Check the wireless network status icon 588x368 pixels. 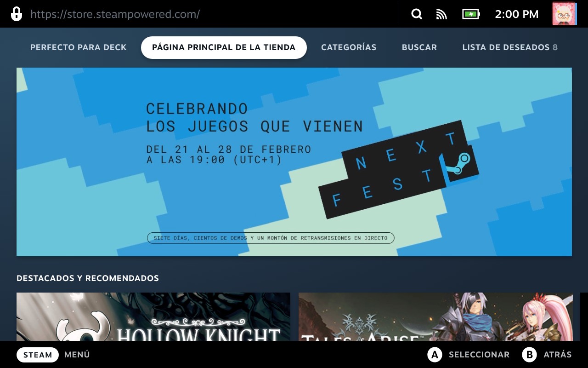pos(441,14)
